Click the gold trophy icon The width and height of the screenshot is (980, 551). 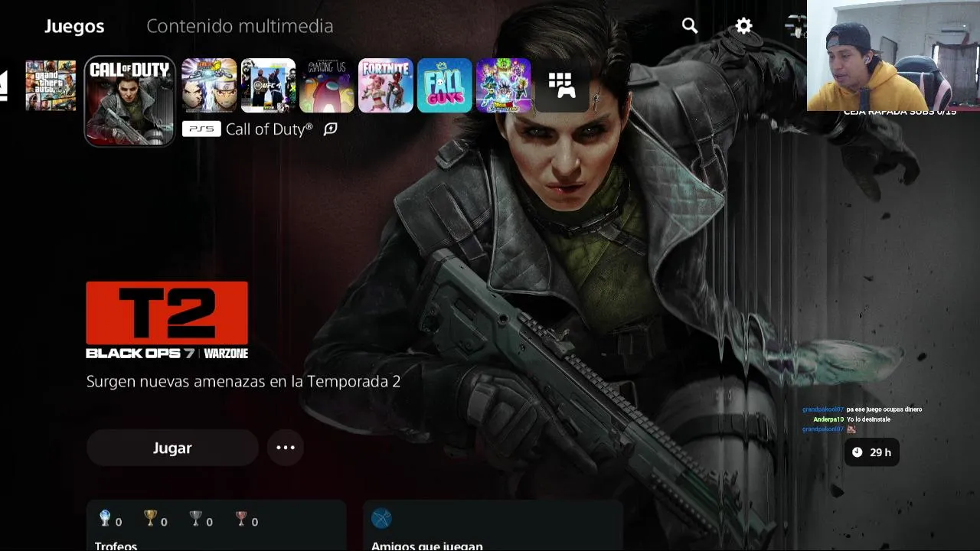coord(150,519)
